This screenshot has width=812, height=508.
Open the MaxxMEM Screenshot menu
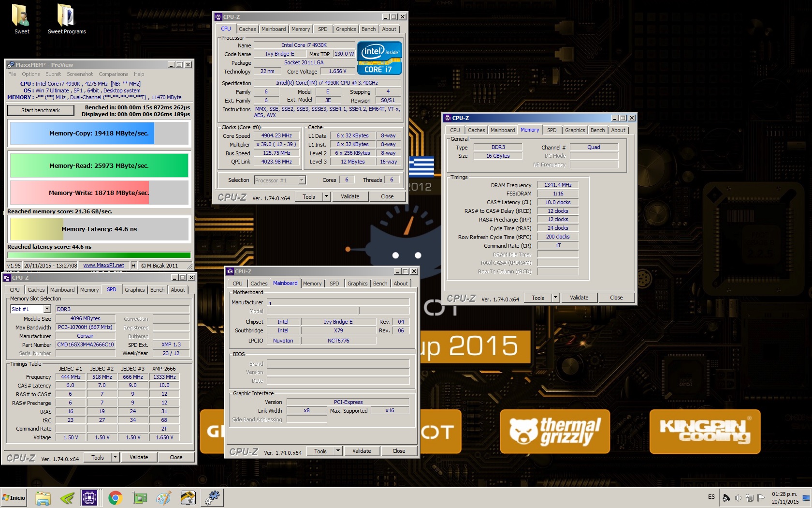click(x=80, y=74)
